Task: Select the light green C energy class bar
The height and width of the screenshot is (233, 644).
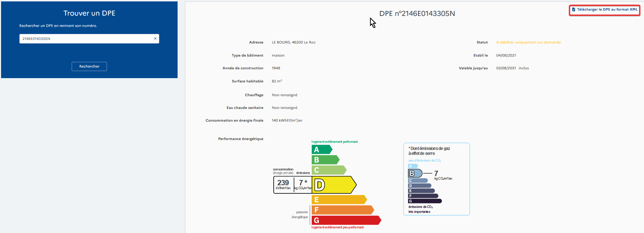Action: point(329,170)
